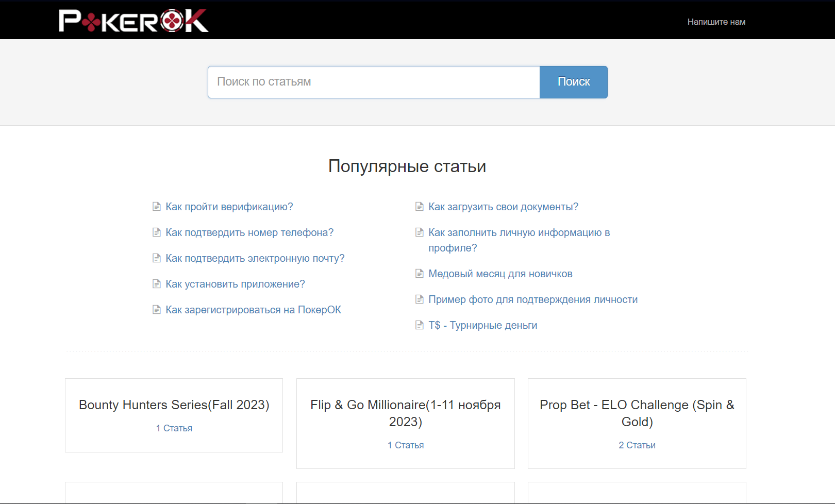Open article Как зарегистрироваться на ПокерОК

click(x=253, y=310)
